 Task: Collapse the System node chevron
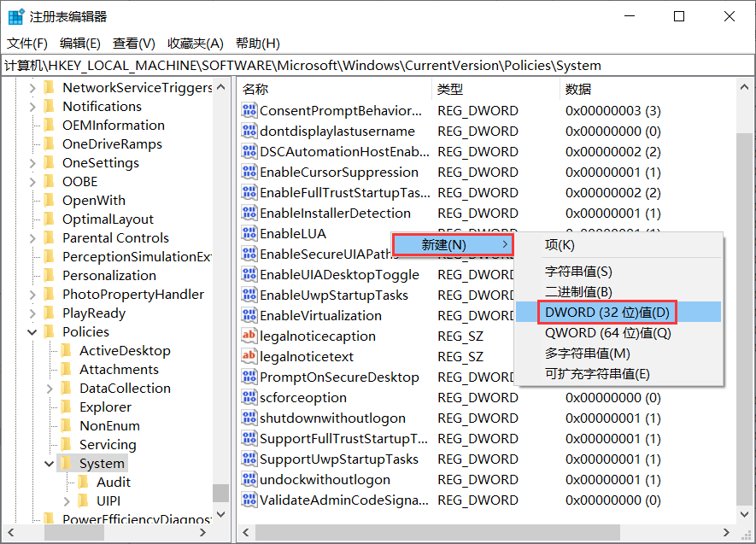tap(49, 463)
